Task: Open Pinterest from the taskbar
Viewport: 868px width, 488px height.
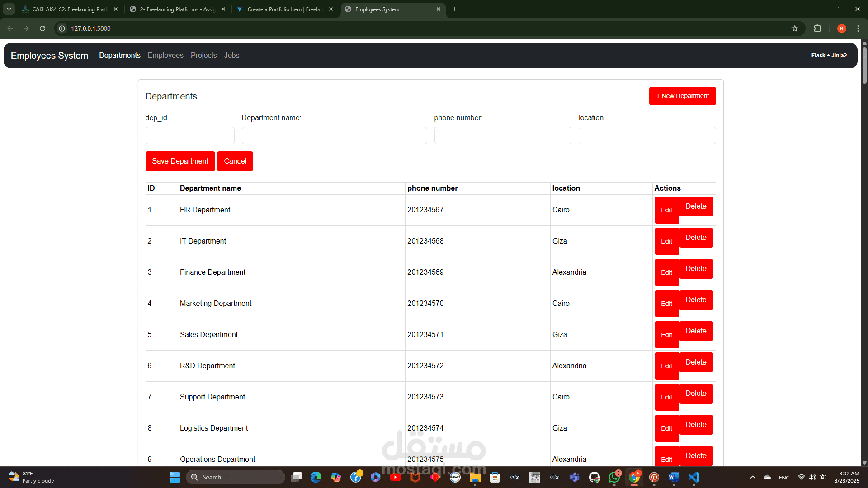Action: [x=654, y=477]
